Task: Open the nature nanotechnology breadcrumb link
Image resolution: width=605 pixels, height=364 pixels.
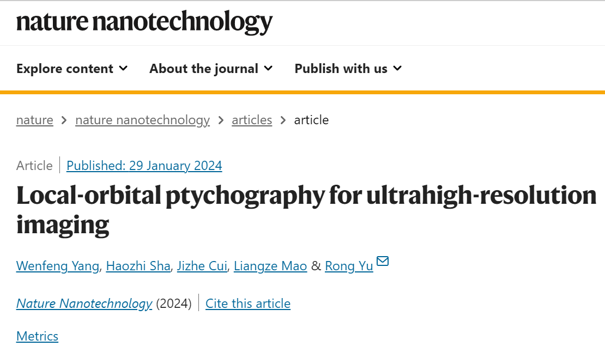Action: click(x=142, y=120)
